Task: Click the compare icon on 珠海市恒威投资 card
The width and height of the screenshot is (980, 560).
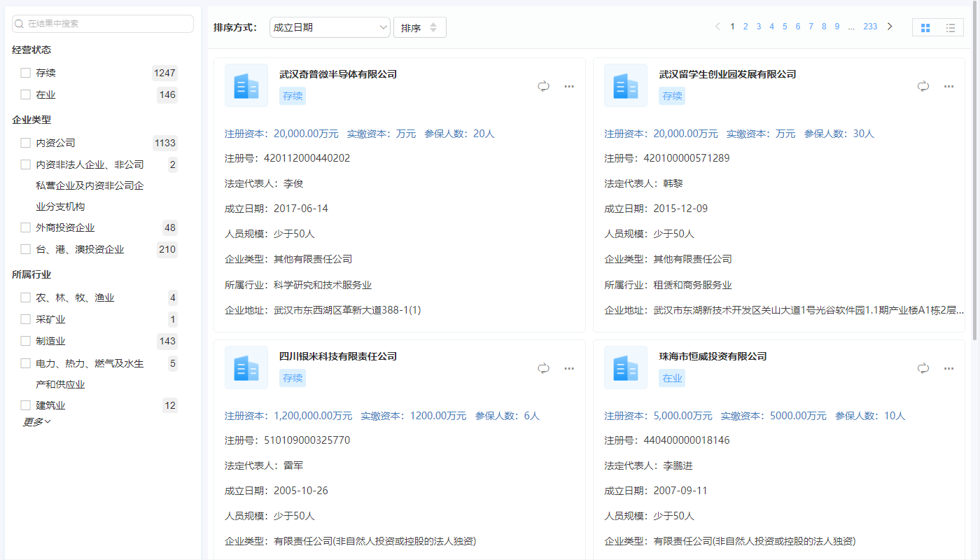Action: click(x=923, y=367)
